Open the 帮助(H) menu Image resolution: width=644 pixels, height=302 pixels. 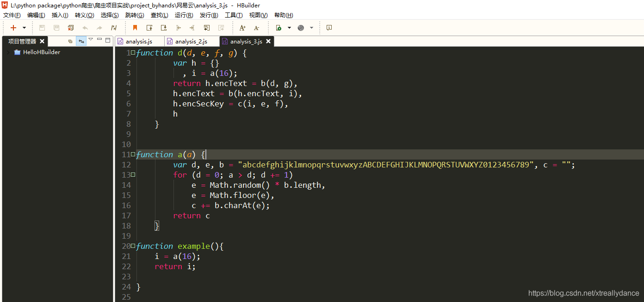284,15
